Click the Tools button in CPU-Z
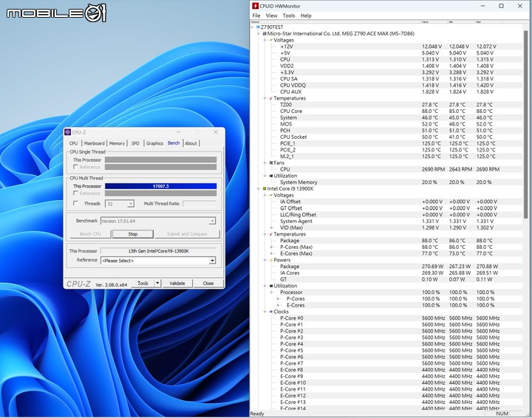The width and height of the screenshot is (532, 418). [x=143, y=283]
